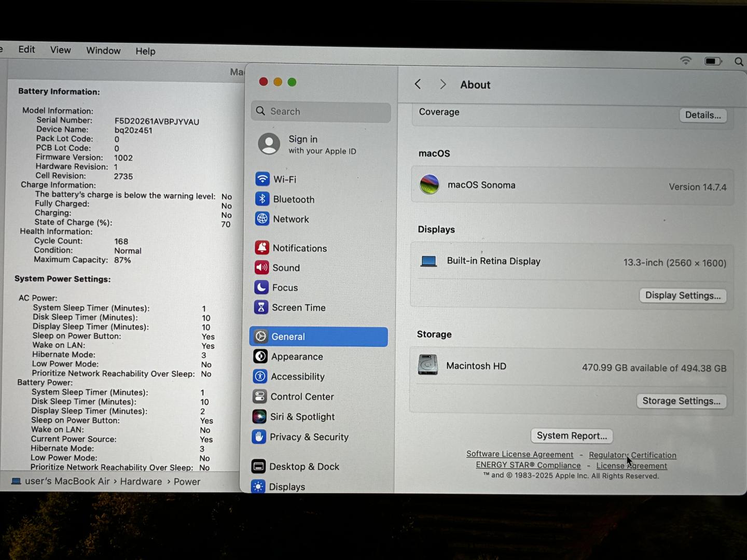Viewport: 747px width, 560px height.
Task: Open the Regulatory Certification link
Action: coord(632,455)
